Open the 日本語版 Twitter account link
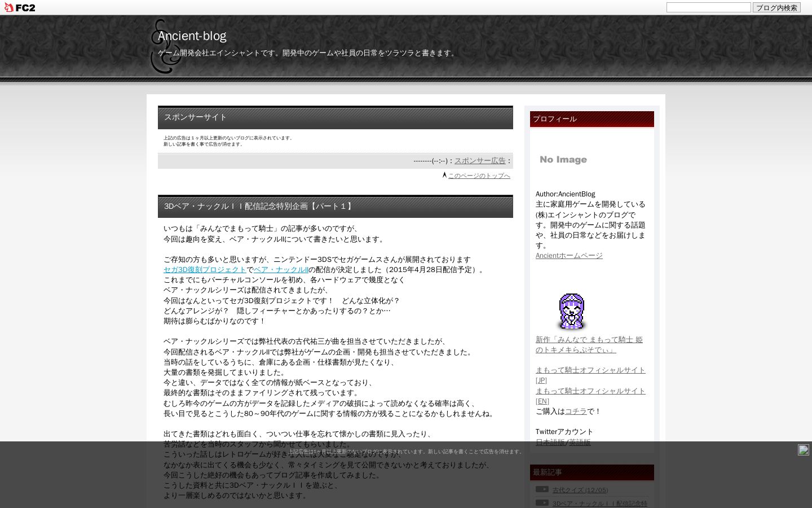Screen dimensions: 812x508 (x=550, y=443)
